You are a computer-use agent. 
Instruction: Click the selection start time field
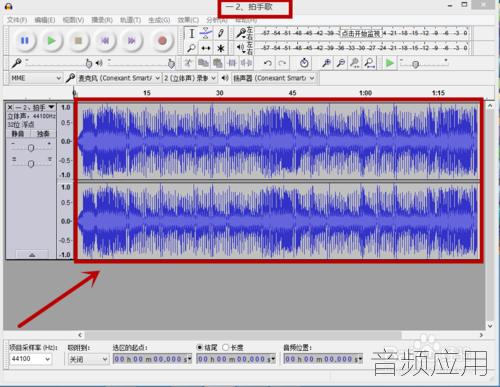152,359
